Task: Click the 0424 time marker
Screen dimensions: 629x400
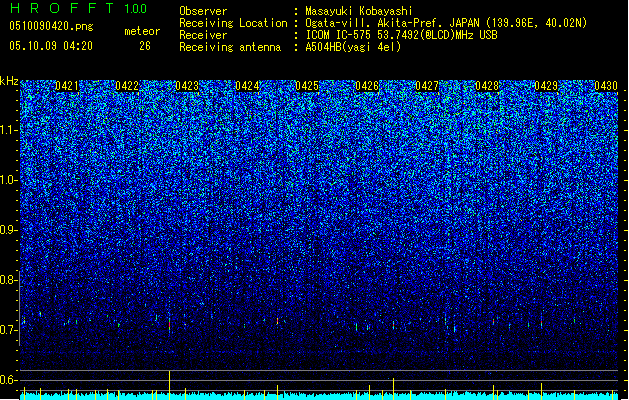Action: pos(247,86)
